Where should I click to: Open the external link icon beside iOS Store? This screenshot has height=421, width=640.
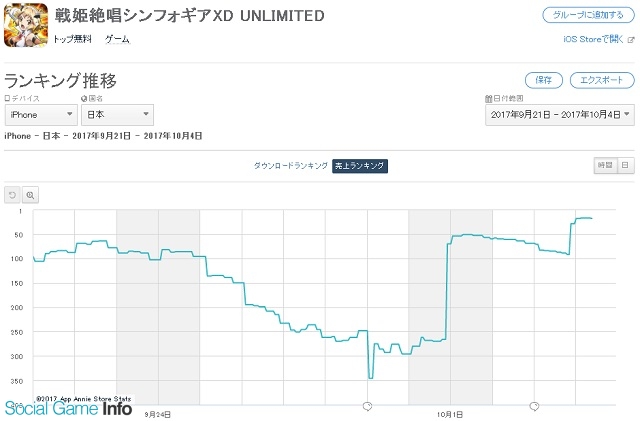click(631, 40)
